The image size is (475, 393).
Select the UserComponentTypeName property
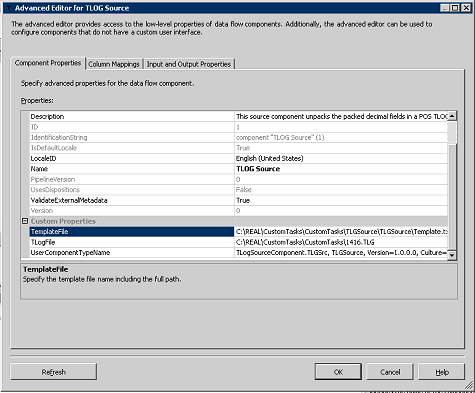click(x=132, y=253)
